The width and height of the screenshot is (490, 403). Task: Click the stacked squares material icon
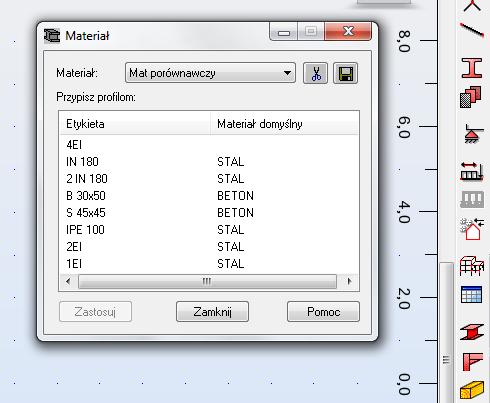tap(471, 97)
